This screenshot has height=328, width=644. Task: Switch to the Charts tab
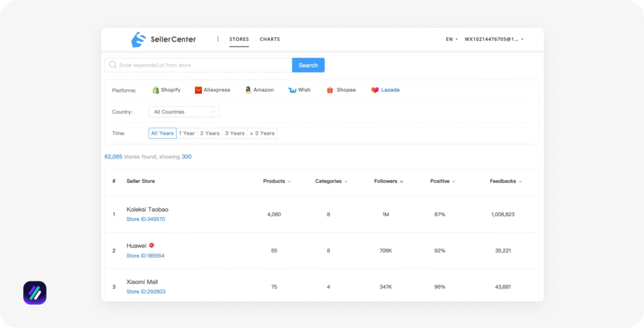coord(270,39)
